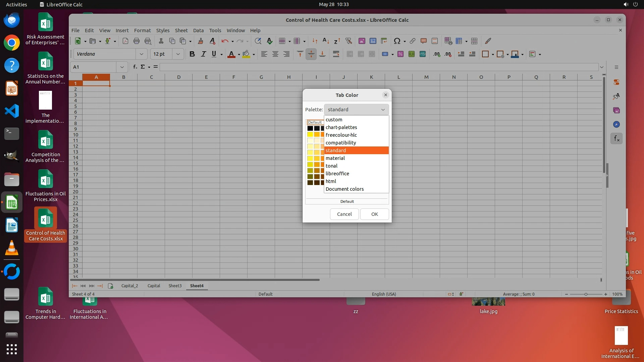Click the OK button in Tab Color
This screenshot has height=362, width=644.
(x=374, y=214)
